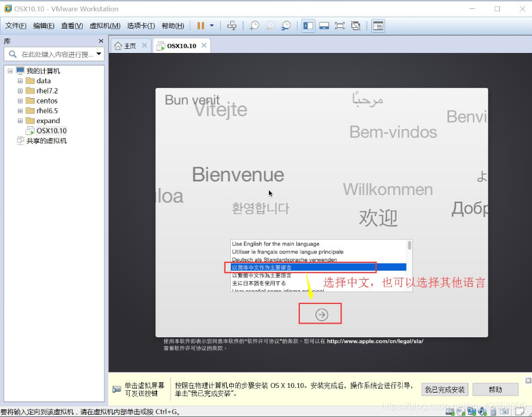Choose Use English for the main language

click(x=319, y=244)
